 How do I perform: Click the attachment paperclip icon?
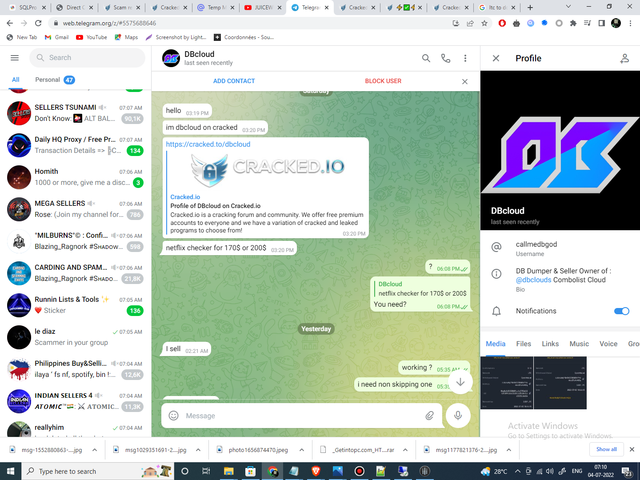coord(429,416)
